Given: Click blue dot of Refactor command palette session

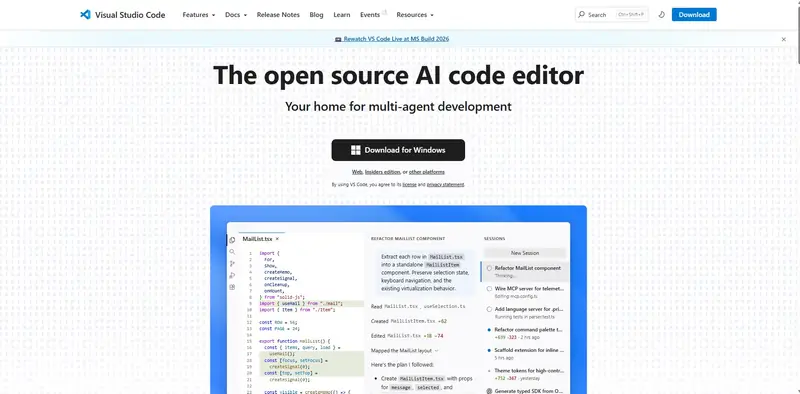Looking at the screenshot, I should click(x=489, y=330).
